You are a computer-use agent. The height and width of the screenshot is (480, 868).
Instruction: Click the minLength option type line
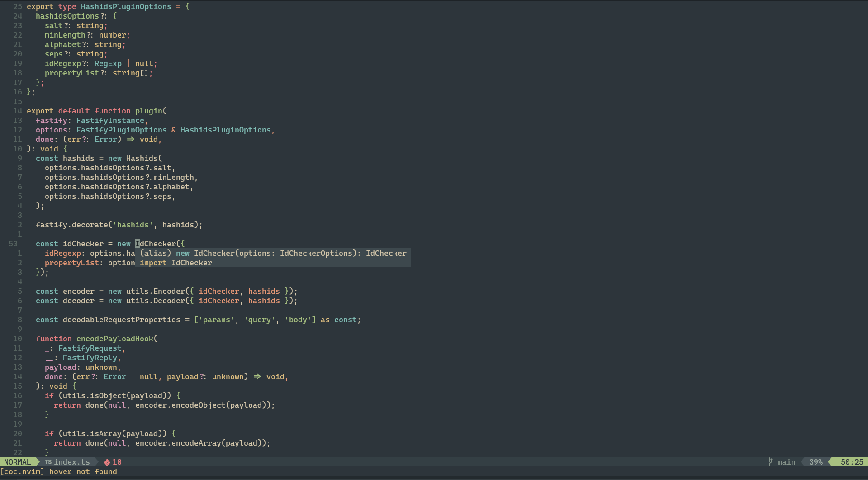pos(87,35)
